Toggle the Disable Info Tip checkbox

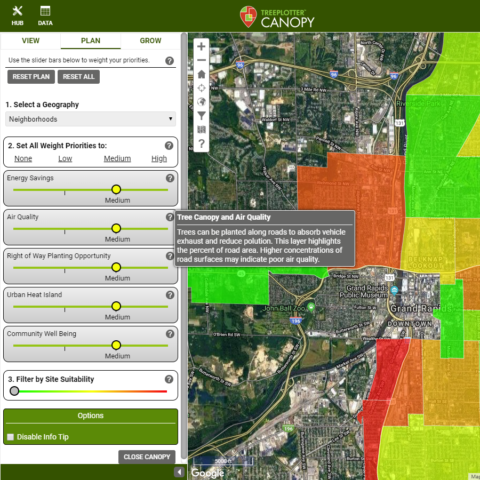pyautogui.click(x=11, y=437)
